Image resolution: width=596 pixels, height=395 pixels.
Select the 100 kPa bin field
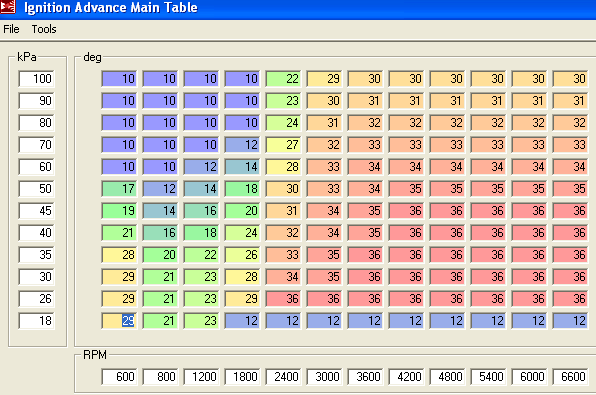coord(36,79)
